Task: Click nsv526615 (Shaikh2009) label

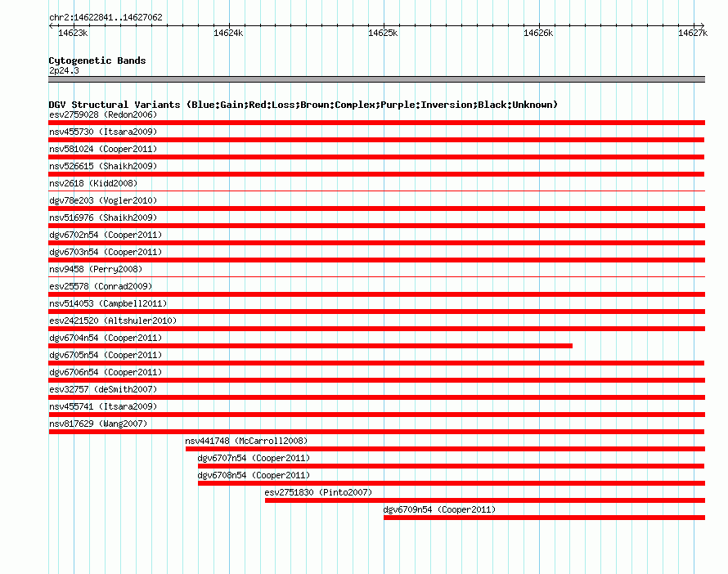Action: (103, 166)
